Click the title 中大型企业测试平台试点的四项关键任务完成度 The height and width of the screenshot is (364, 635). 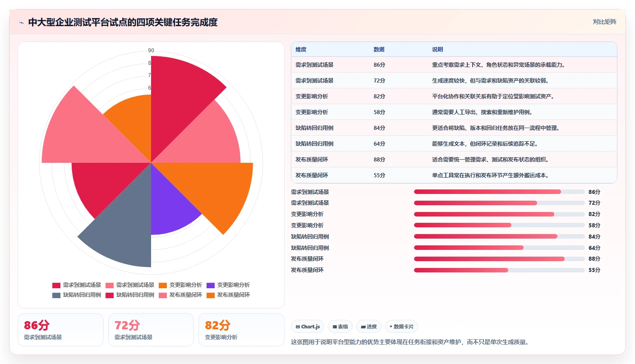tap(123, 22)
